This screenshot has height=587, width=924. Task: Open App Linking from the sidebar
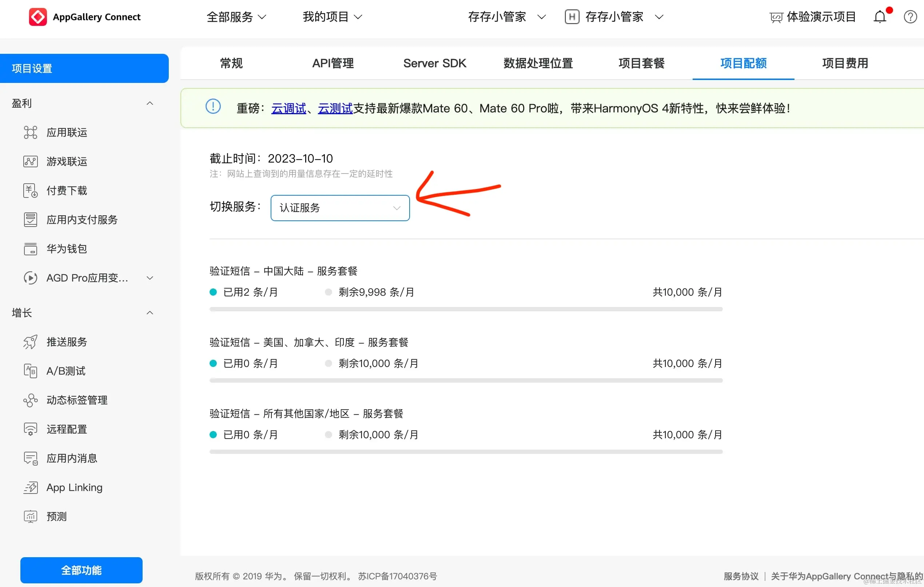pos(74,487)
